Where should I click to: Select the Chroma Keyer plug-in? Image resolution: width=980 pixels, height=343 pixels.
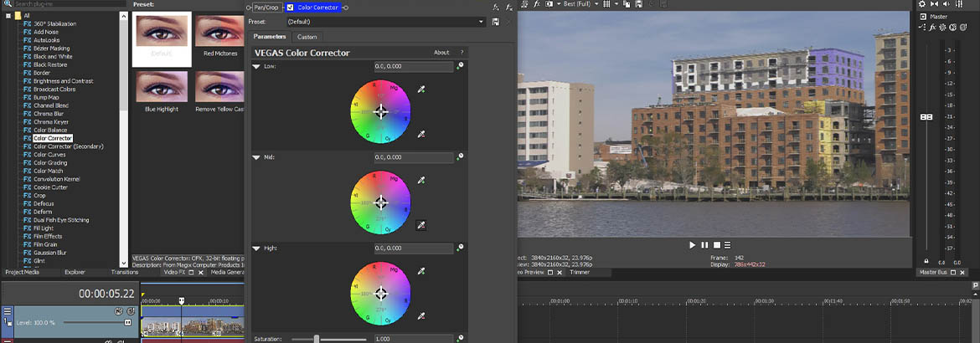[50, 122]
